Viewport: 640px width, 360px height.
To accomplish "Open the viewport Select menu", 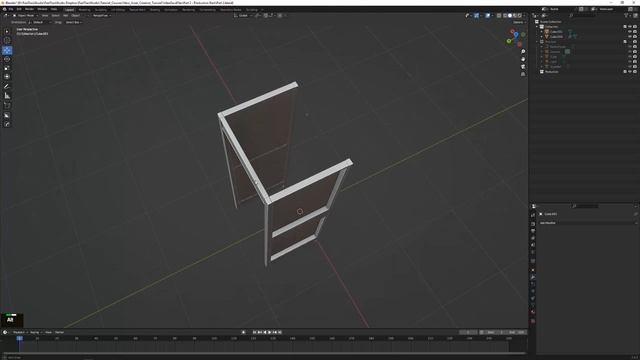I will click(55, 16).
